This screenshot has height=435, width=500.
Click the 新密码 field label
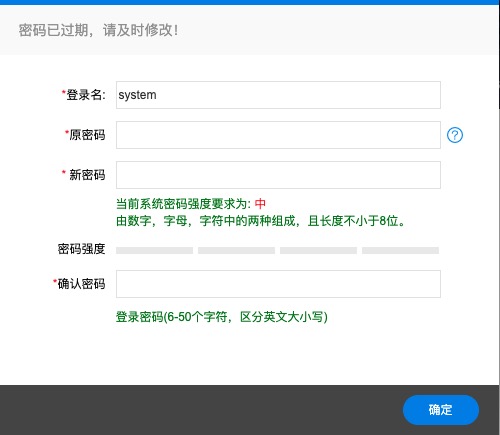point(84,175)
